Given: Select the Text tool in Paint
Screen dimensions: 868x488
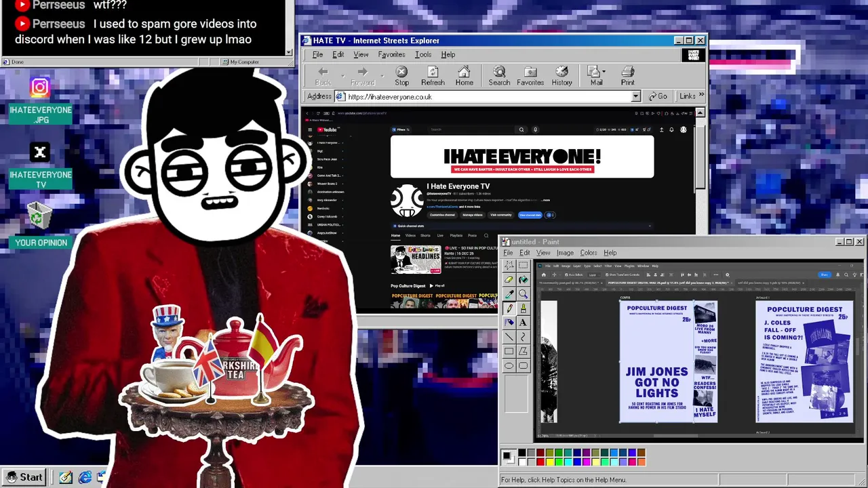Looking at the screenshot, I should tap(523, 322).
